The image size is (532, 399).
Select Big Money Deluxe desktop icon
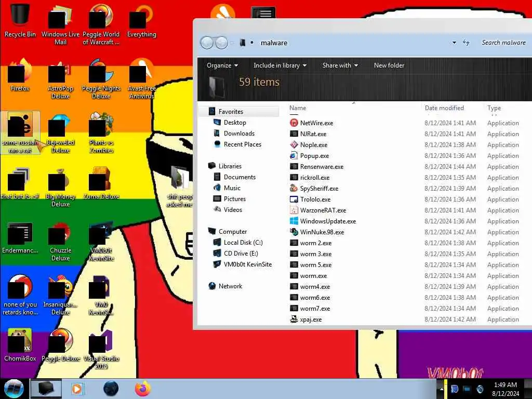[x=60, y=187]
